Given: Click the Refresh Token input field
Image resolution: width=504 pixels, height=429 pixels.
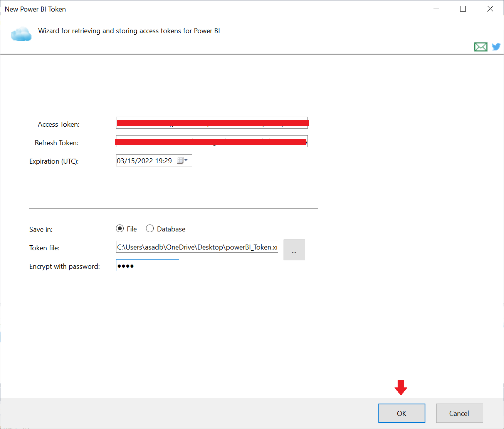Looking at the screenshot, I should click(212, 141).
